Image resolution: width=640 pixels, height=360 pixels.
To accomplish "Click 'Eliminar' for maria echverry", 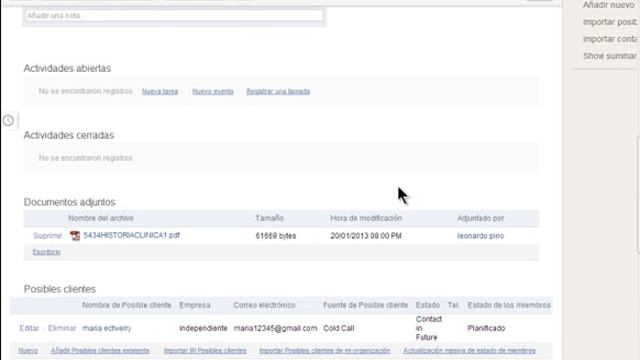I will 62,328.
